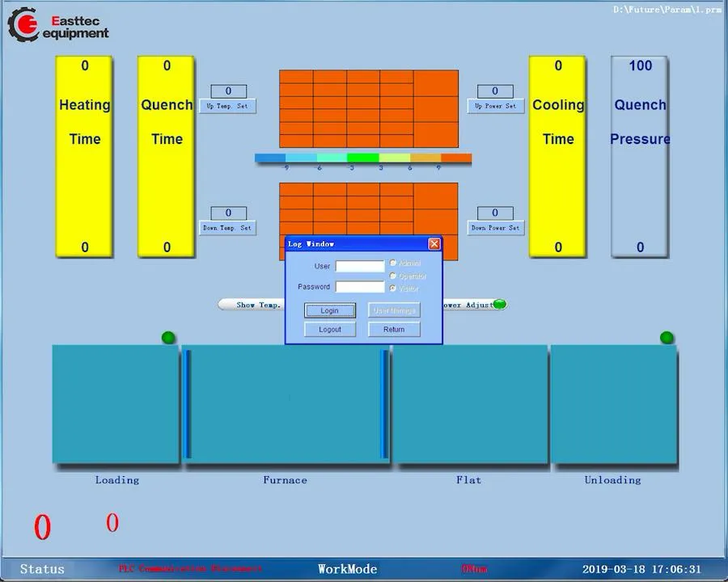The width and height of the screenshot is (728, 582).
Task: Click the Show Temp. toggle button
Action: click(x=252, y=305)
